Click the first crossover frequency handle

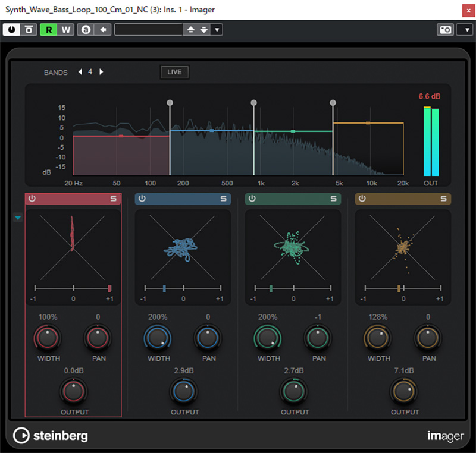click(x=170, y=103)
